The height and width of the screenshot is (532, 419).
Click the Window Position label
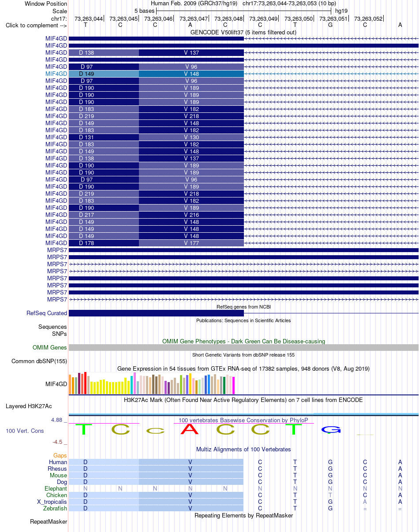[x=46, y=4]
